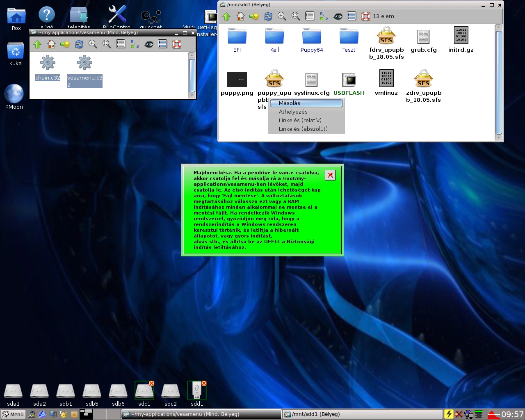Change sort order icon in /mnt/sdd1 window
This screenshot has width=525, height=420.
click(324, 16)
